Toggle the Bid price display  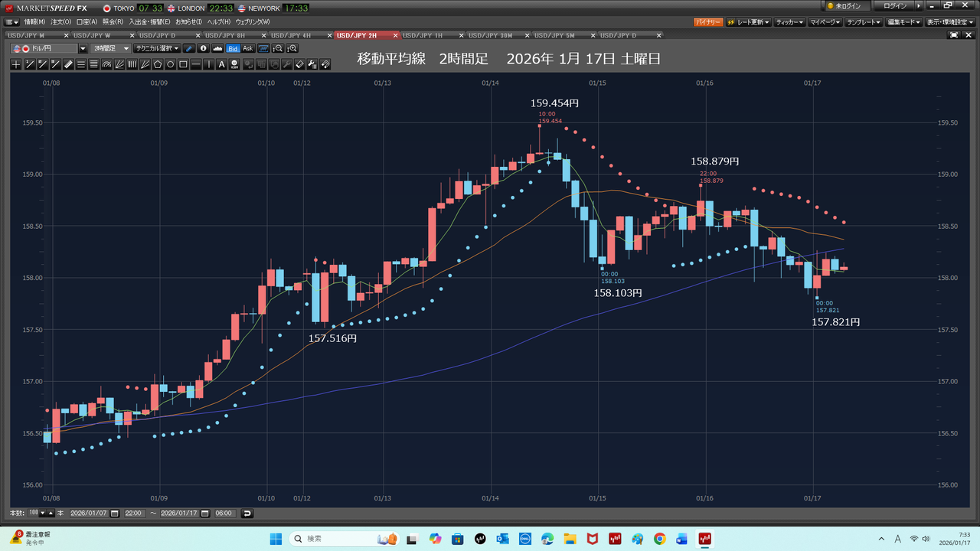click(x=233, y=48)
